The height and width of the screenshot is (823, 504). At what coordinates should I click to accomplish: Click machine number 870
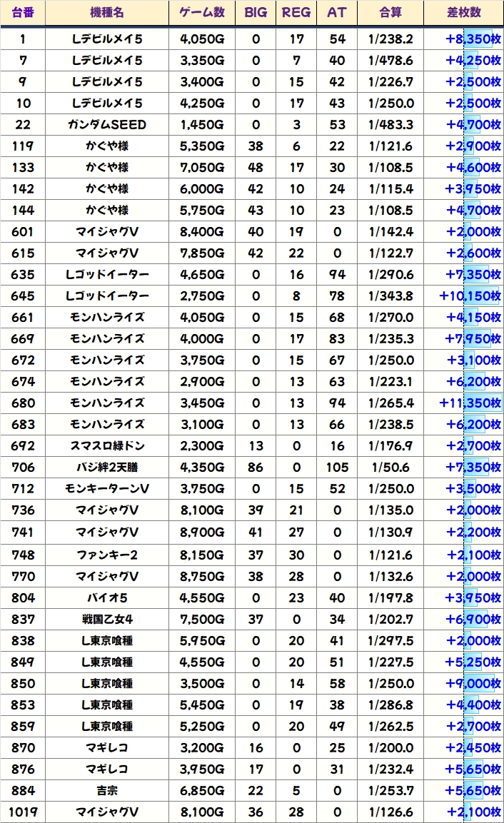pyautogui.click(x=23, y=748)
